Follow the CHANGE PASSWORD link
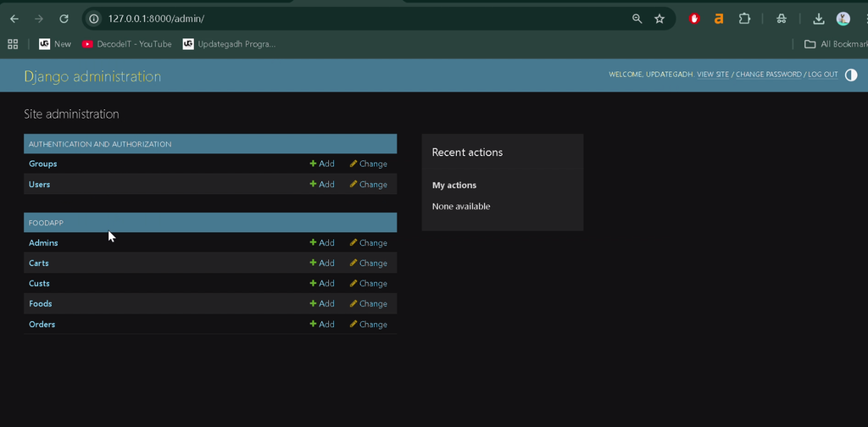 pos(768,74)
